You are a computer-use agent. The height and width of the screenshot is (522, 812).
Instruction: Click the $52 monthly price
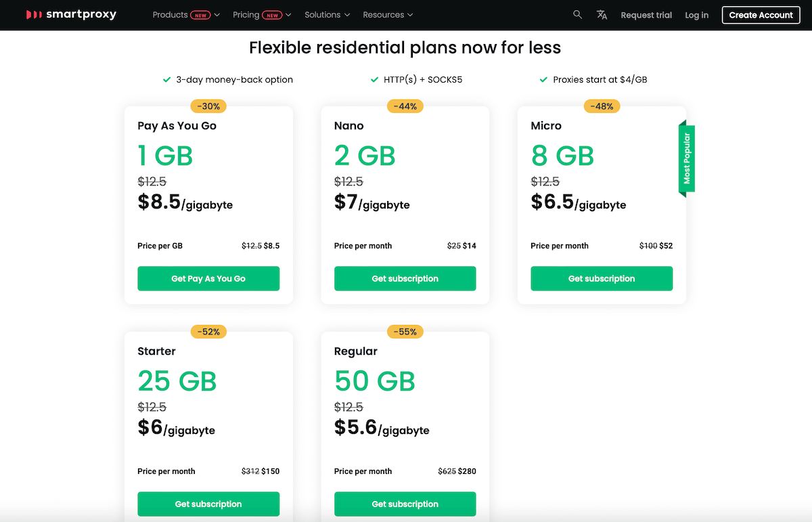coord(666,246)
